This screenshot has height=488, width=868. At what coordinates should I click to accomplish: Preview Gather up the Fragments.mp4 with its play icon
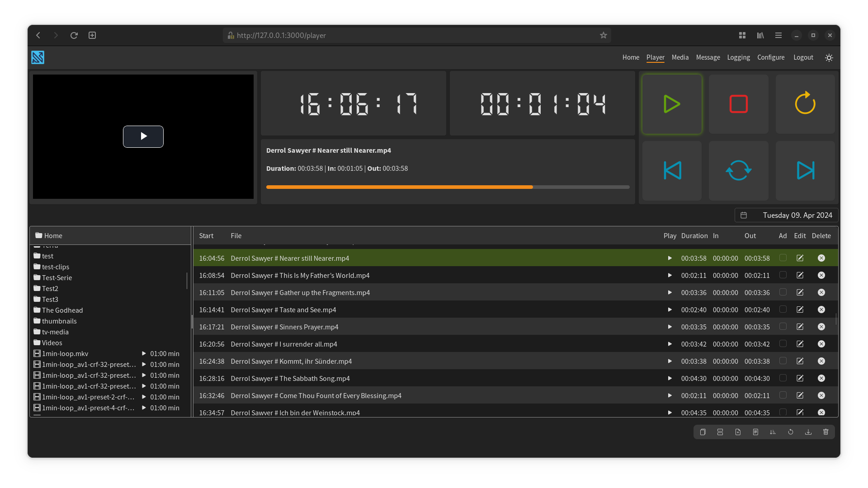tap(670, 292)
